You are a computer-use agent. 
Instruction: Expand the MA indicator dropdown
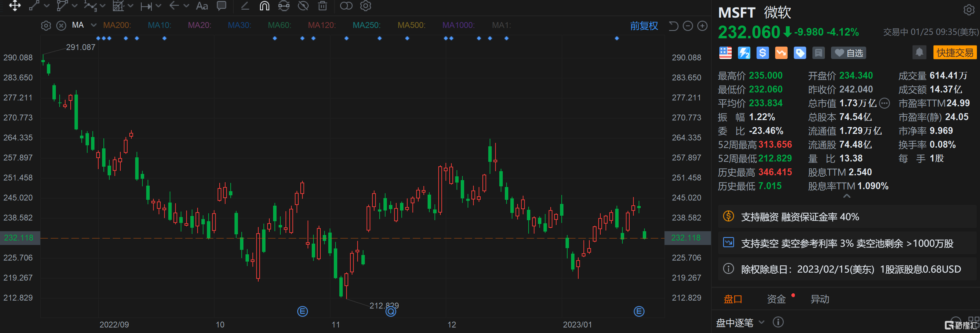93,25
